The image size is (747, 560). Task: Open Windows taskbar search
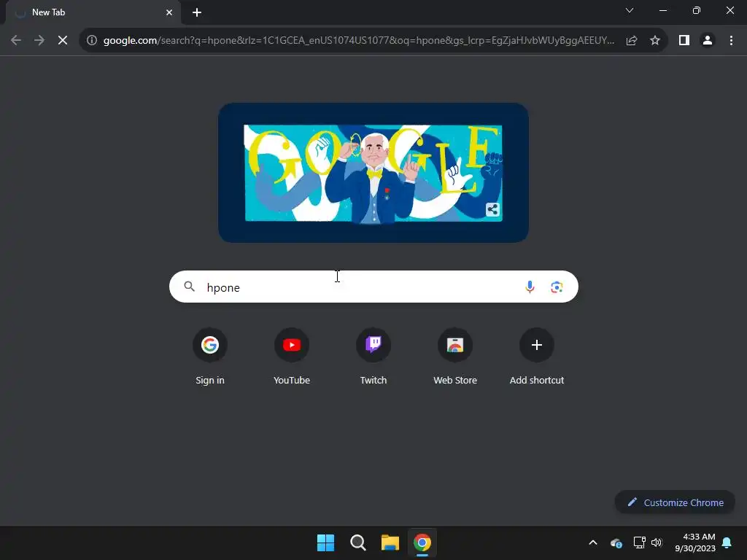pos(357,542)
